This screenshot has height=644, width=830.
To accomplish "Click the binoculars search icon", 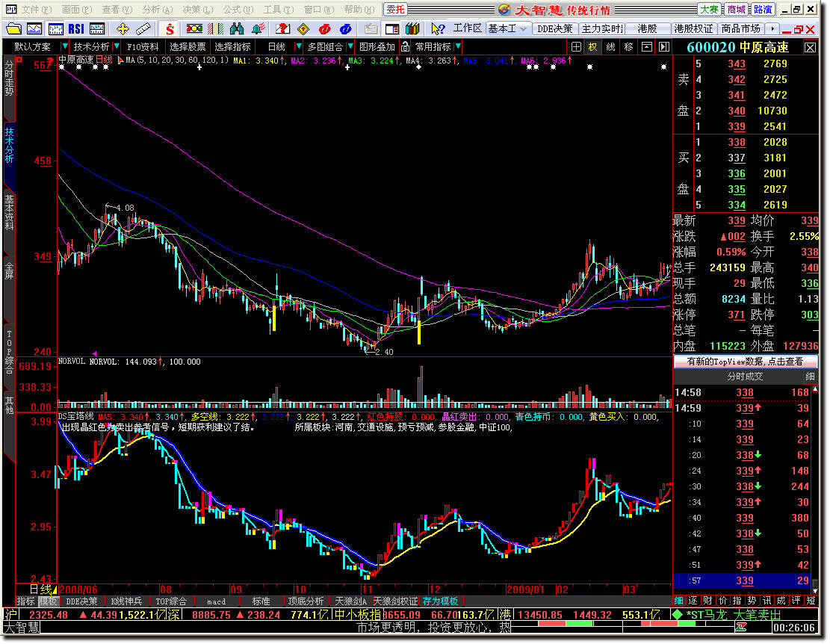I will (x=237, y=28).
